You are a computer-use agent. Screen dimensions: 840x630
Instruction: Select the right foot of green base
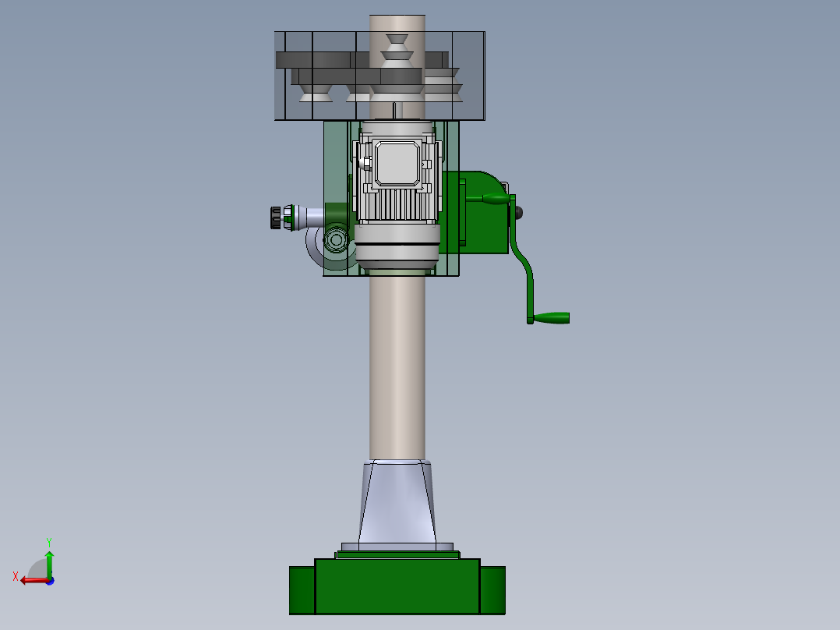point(492,590)
